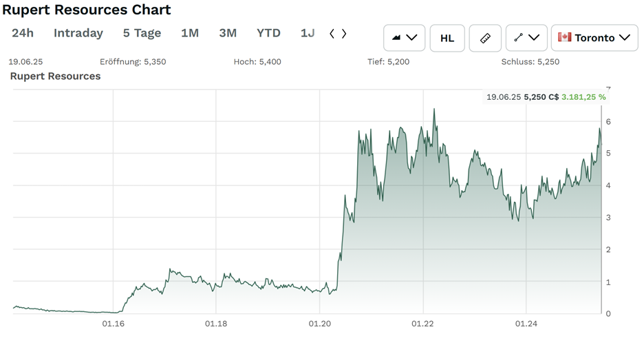
Task: Toggle the HL high/low markers
Action: point(447,38)
